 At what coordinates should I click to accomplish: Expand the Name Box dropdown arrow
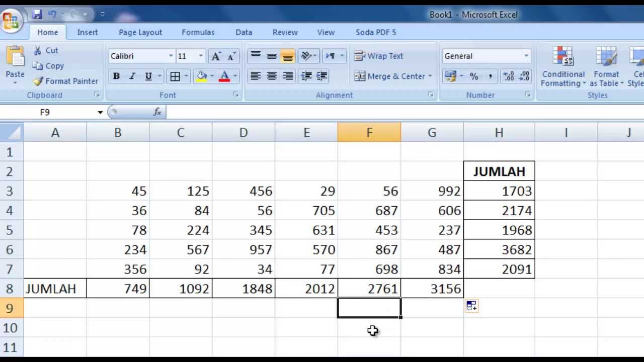100,112
